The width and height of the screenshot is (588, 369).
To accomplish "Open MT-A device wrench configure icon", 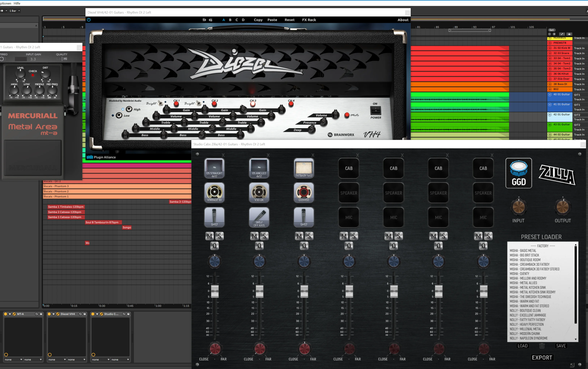I will [14, 314].
